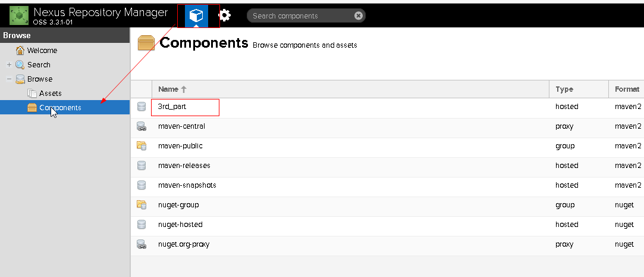The image size is (644, 277).
Task: Open the maven-snapshots repository row
Action: [x=387, y=185]
